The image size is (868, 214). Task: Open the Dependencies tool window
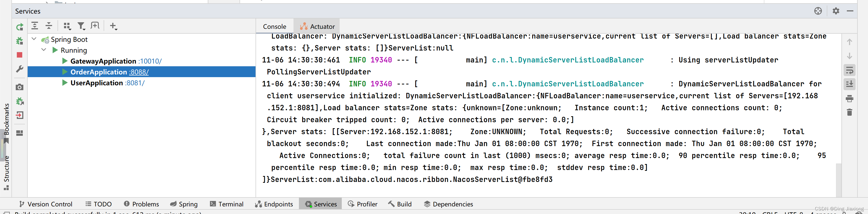click(x=448, y=204)
